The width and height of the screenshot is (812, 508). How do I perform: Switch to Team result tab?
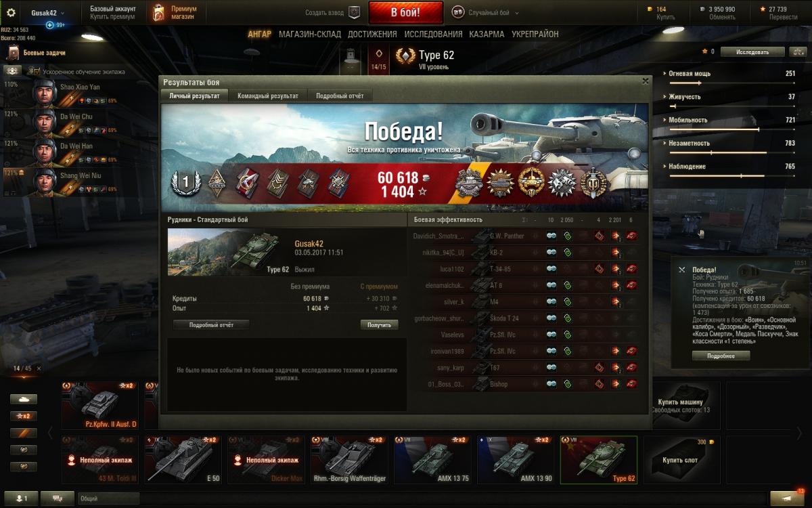pos(268,96)
